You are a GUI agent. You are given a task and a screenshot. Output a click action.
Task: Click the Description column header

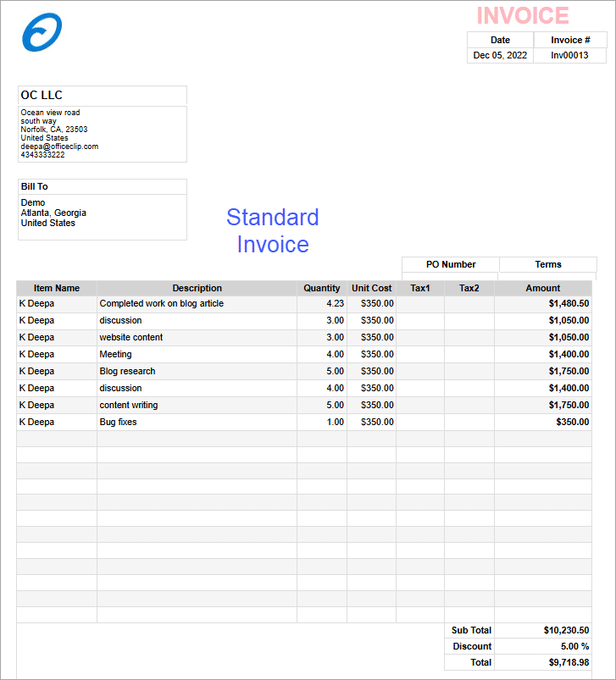(197, 288)
